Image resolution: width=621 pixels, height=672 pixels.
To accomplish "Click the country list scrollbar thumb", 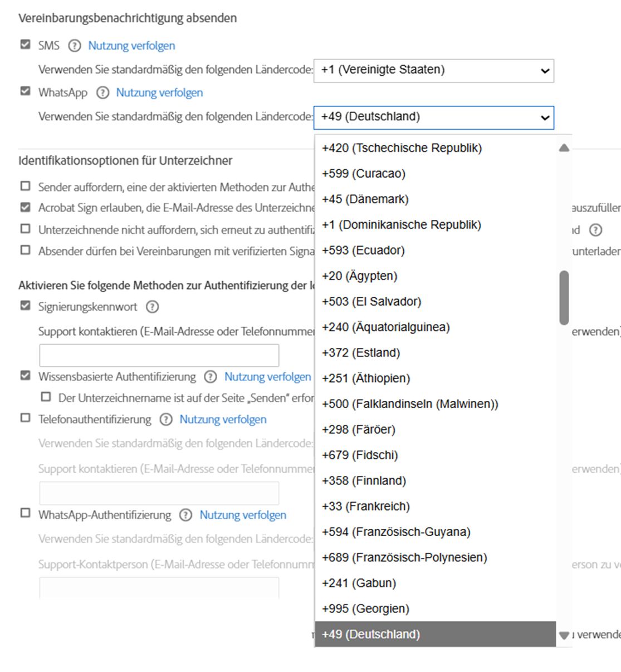I will 564,298.
